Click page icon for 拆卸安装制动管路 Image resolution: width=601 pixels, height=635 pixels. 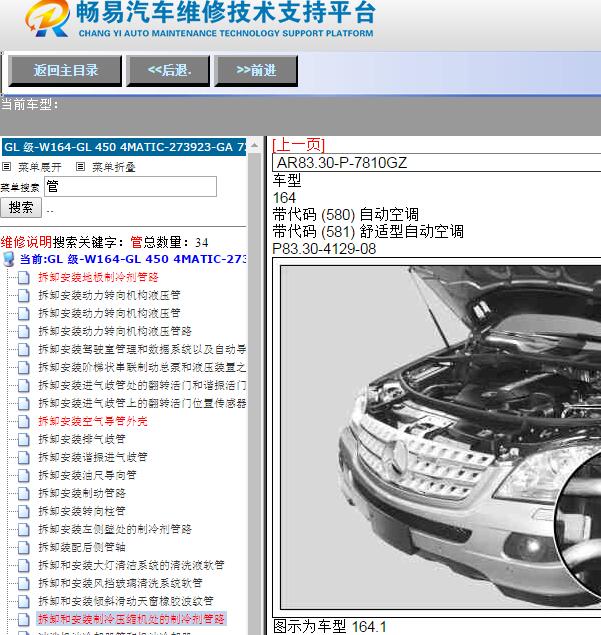click(x=24, y=494)
